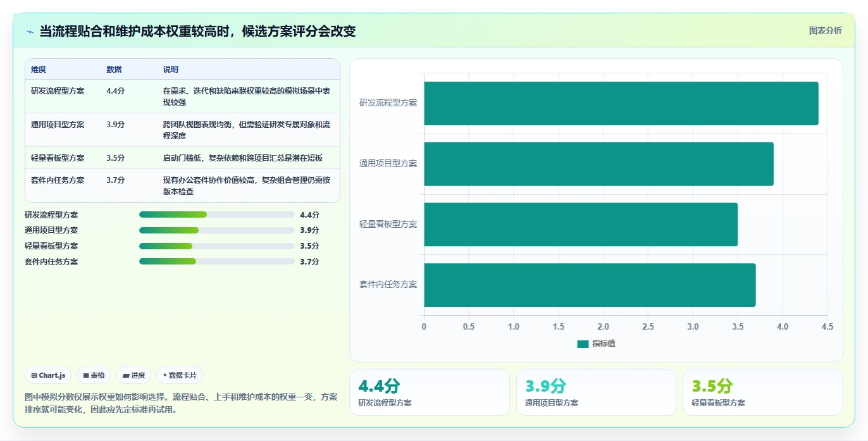The width and height of the screenshot is (868, 441).
Task: Click the 说明 table column header
Action: point(171,70)
